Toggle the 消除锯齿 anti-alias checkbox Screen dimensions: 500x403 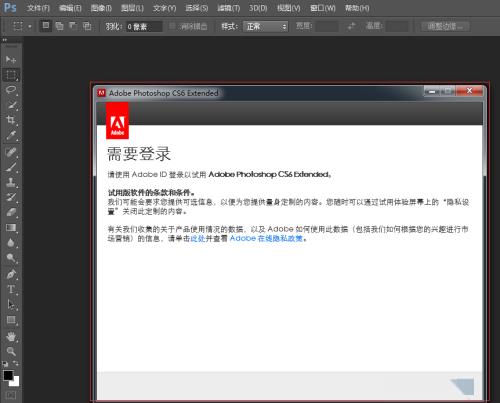(172, 26)
